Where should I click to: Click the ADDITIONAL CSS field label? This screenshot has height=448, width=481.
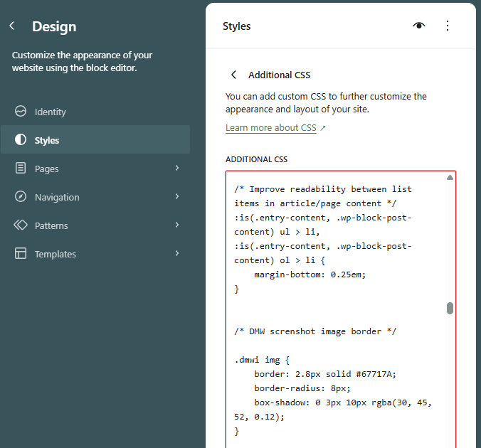pyautogui.click(x=256, y=159)
